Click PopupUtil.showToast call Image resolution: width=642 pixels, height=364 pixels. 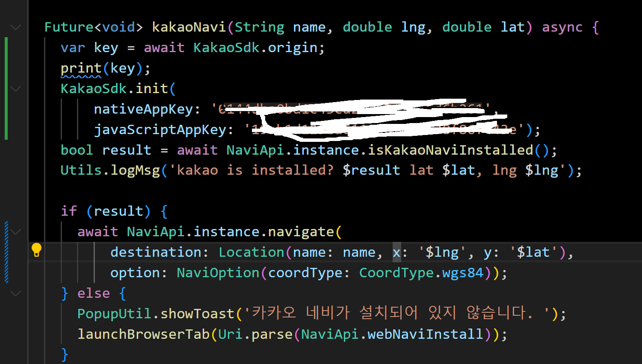[156, 314]
